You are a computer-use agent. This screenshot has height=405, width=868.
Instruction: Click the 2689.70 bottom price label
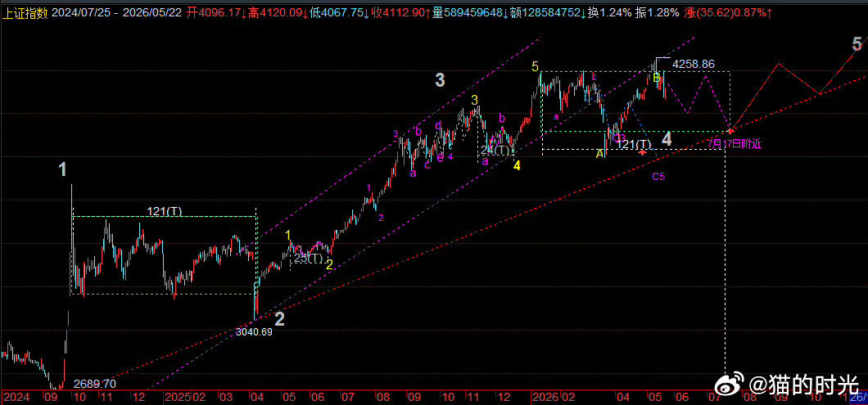95,384
